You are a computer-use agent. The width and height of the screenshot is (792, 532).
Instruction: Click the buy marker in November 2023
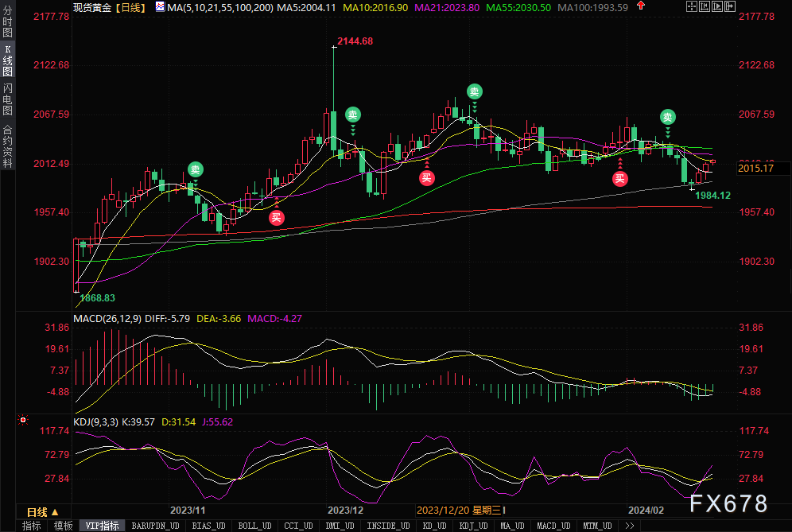tap(276, 216)
